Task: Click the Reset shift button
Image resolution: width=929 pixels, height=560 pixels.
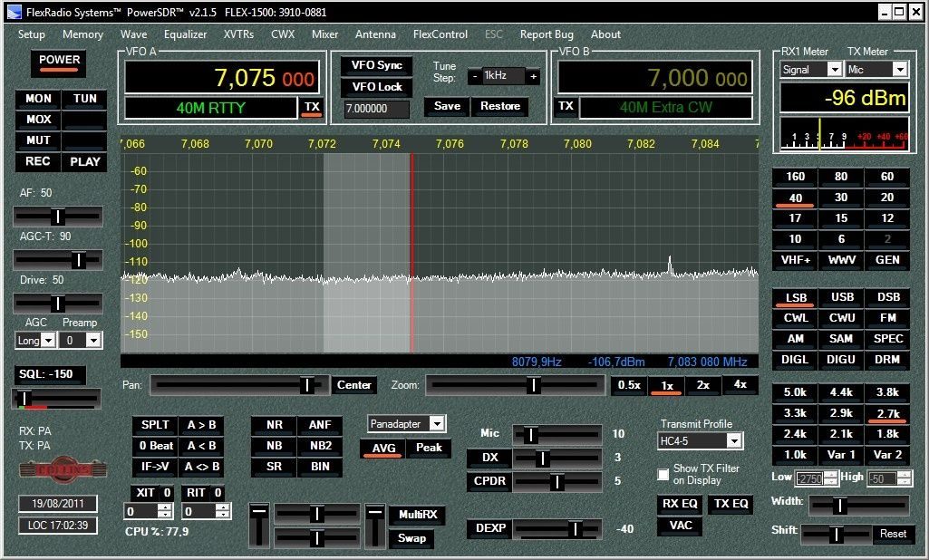Action: coord(893,534)
